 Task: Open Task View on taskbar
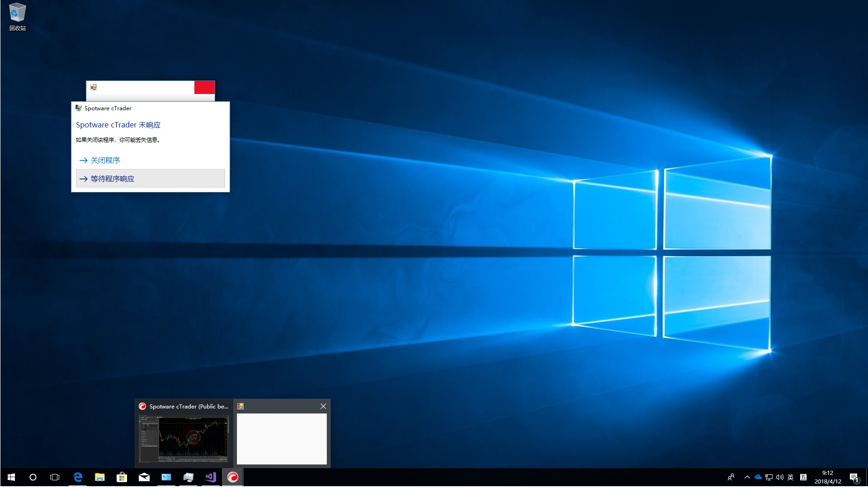(55, 477)
